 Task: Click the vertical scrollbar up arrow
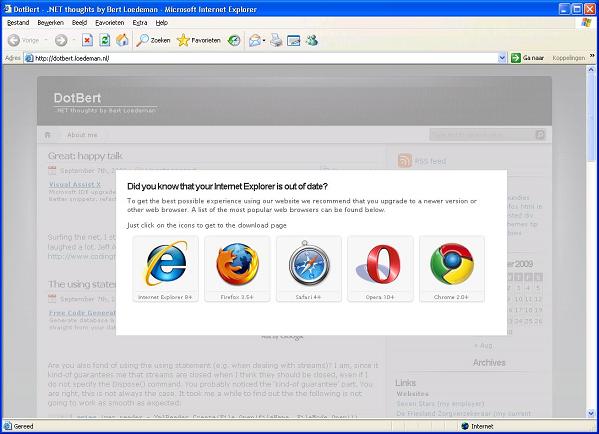click(591, 70)
